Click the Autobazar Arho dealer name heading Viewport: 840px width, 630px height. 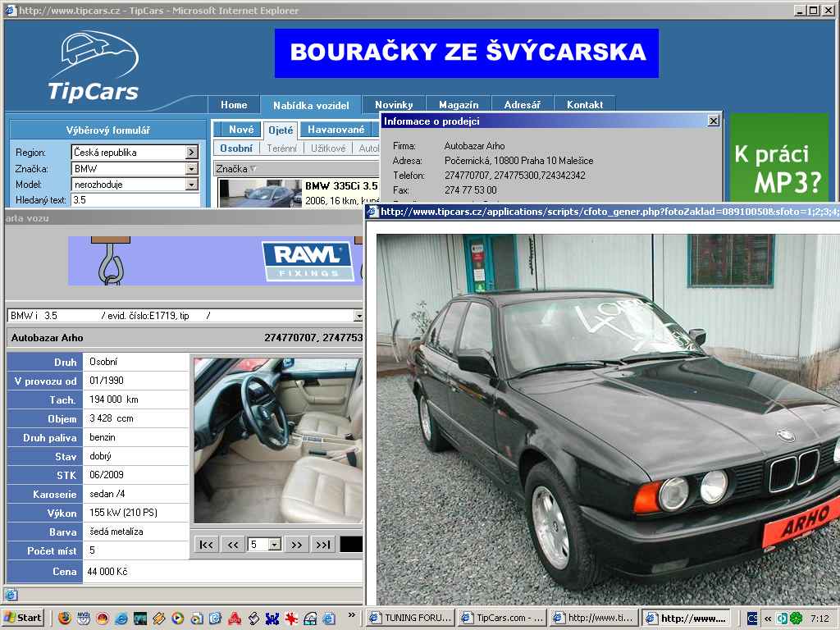coord(47,338)
